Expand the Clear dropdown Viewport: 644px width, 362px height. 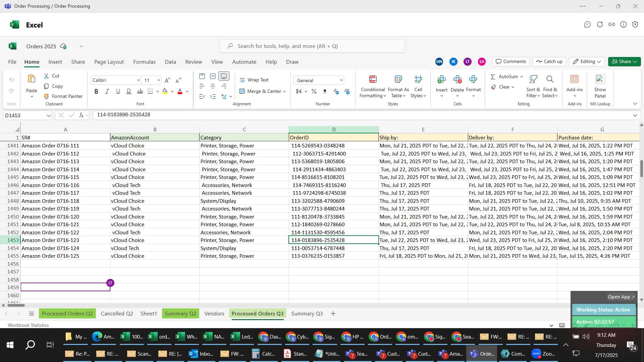tap(513, 87)
